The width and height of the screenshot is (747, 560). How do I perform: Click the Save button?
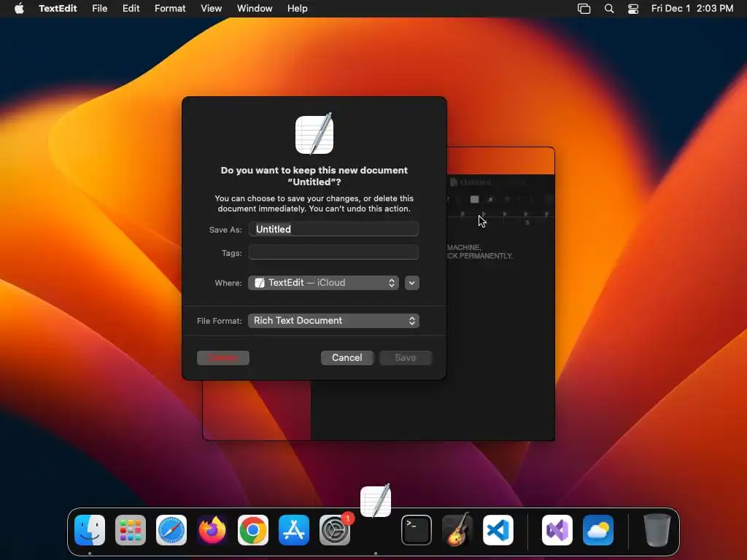pyautogui.click(x=406, y=357)
